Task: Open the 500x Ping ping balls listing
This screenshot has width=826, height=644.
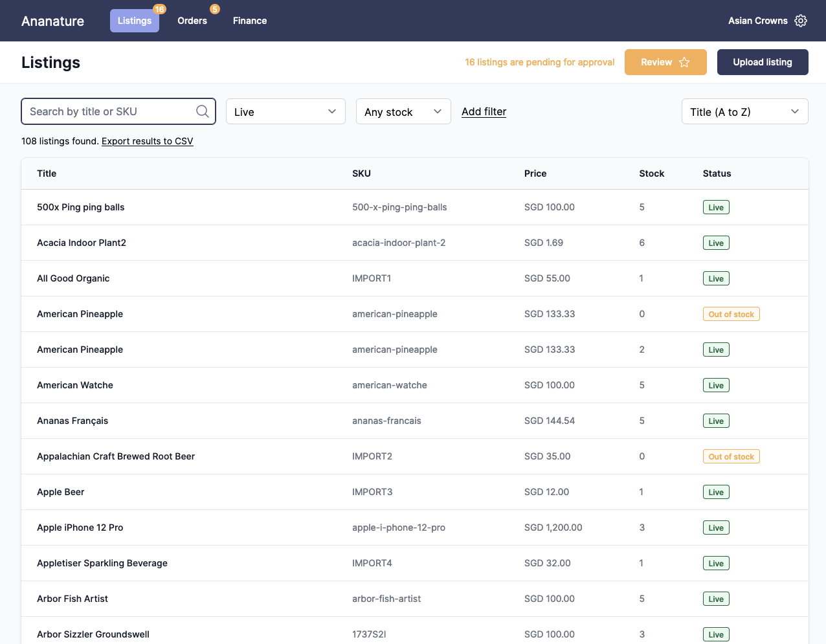Action: pos(80,207)
